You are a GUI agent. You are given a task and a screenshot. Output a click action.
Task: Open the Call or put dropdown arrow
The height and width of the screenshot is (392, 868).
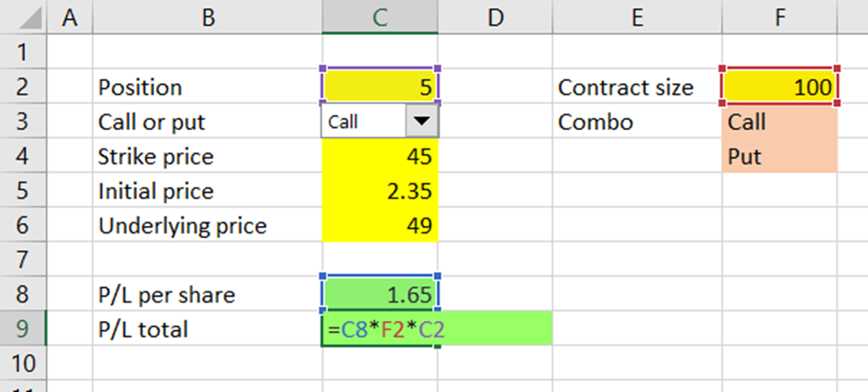click(421, 121)
